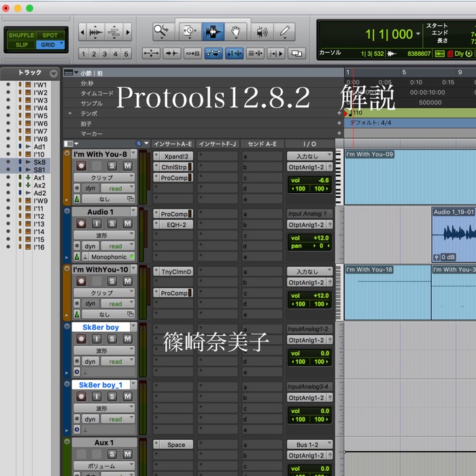Open the ruler view selector menu

[71, 73]
